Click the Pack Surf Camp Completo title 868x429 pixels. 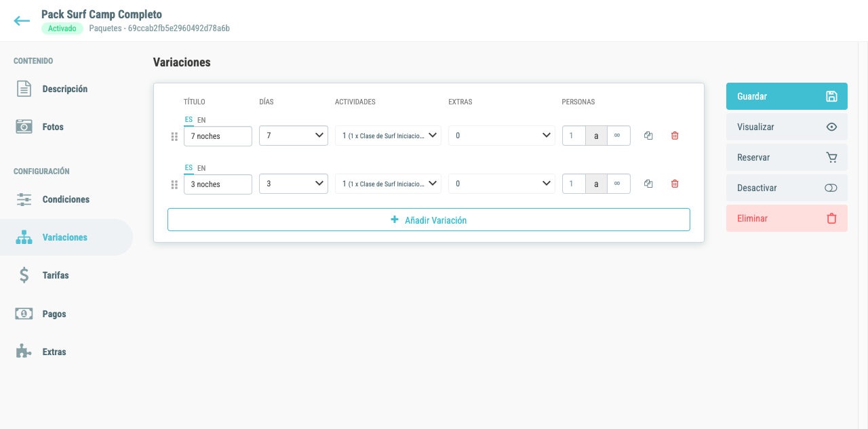(102, 14)
